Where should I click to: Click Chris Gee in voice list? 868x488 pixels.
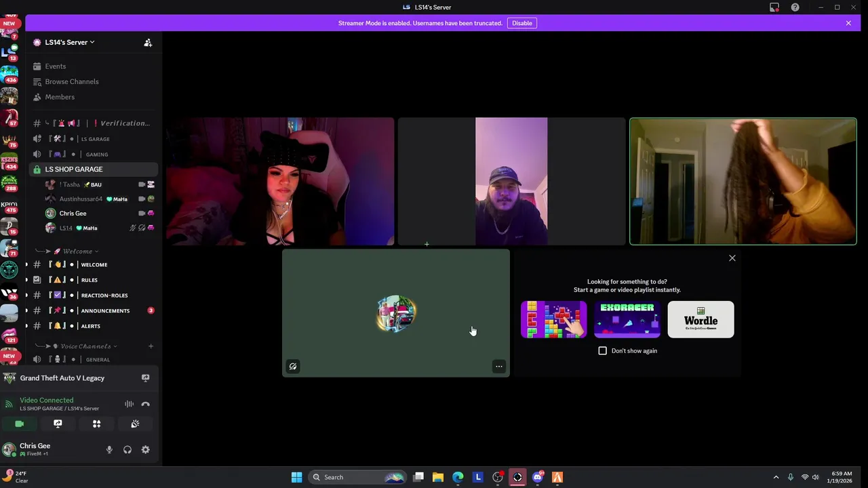tap(98, 213)
